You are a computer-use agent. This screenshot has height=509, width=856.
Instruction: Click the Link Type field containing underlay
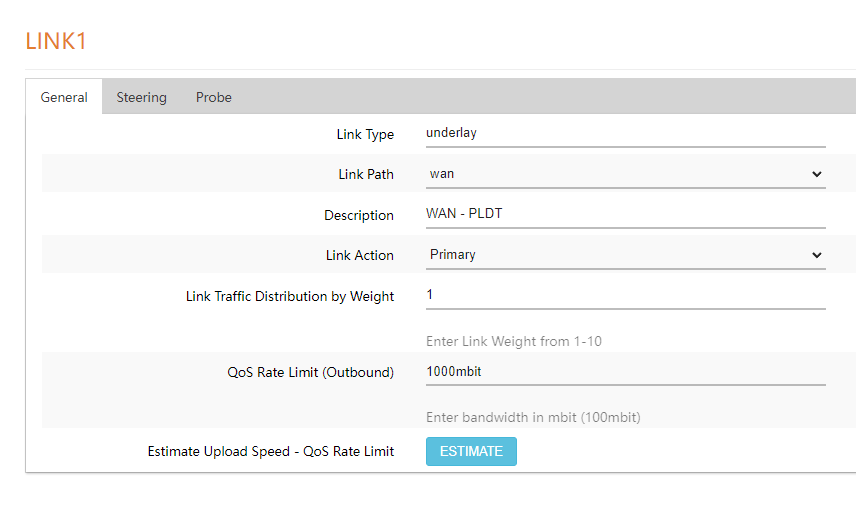tap(625, 132)
